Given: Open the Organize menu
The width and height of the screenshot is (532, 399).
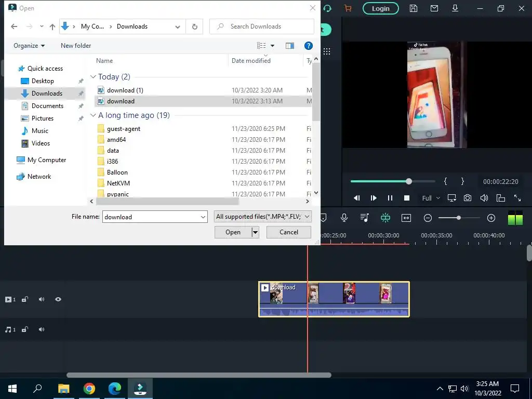Looking at the screenshot, I should tap(29, 46).
